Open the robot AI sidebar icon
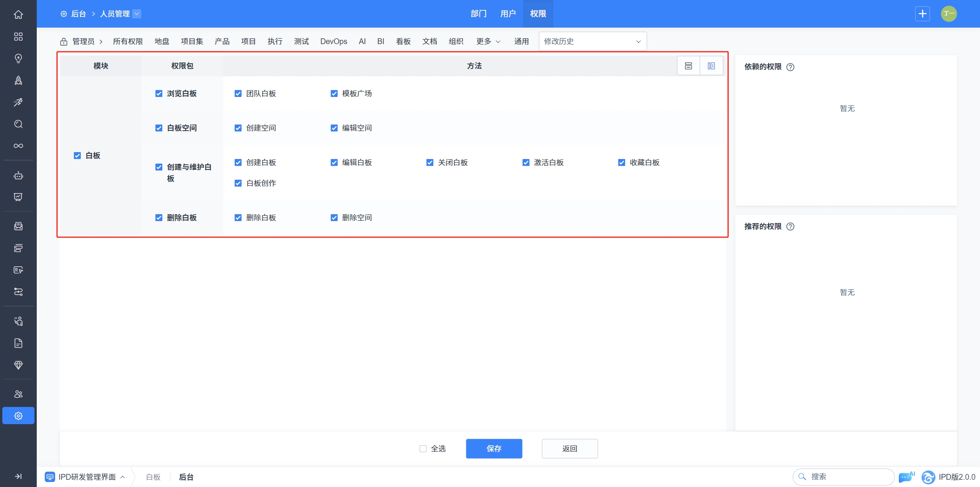The width and height of the screenshot is (980, 487). click(x=18, y=175)
